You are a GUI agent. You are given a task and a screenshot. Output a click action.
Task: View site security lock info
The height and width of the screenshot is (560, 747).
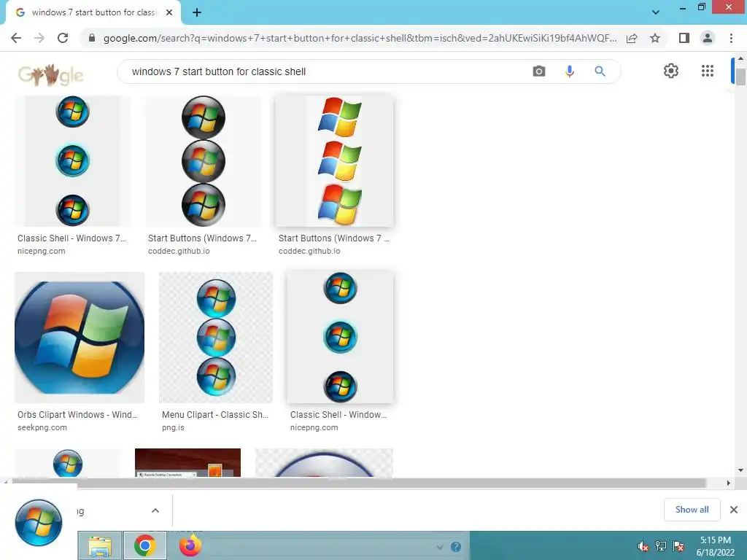pos(92,38)
